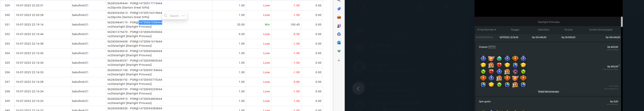Click loss amount -0.50
644x111 pixels.
(296, 34)
